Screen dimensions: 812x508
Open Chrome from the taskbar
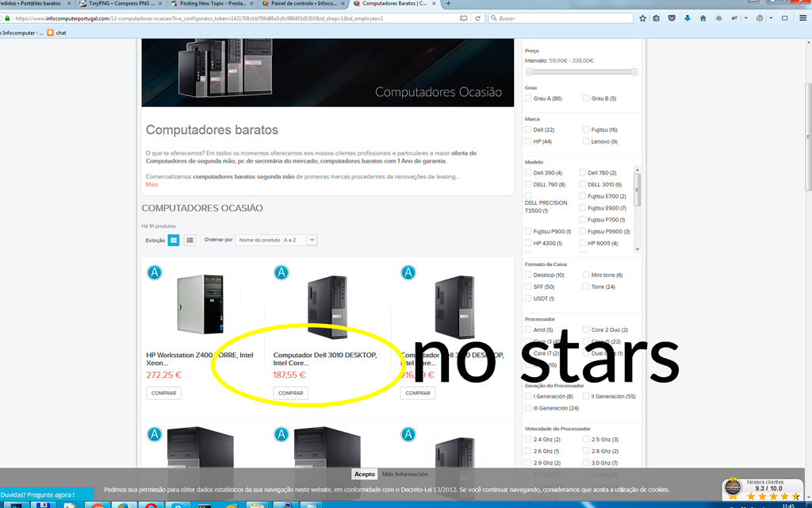tap(97, 506)
